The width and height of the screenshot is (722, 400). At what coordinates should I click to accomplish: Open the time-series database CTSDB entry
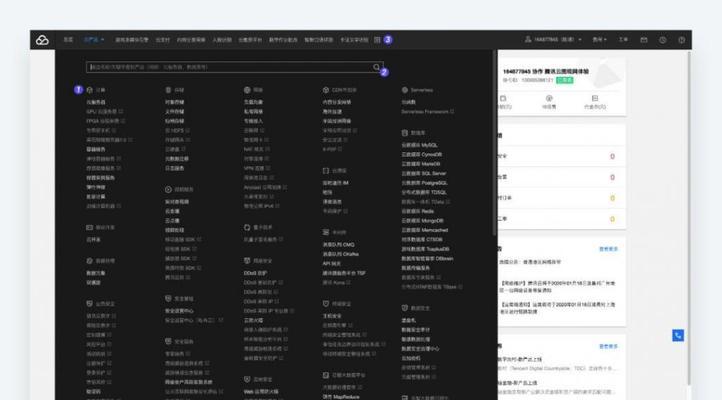click(422, 240)
